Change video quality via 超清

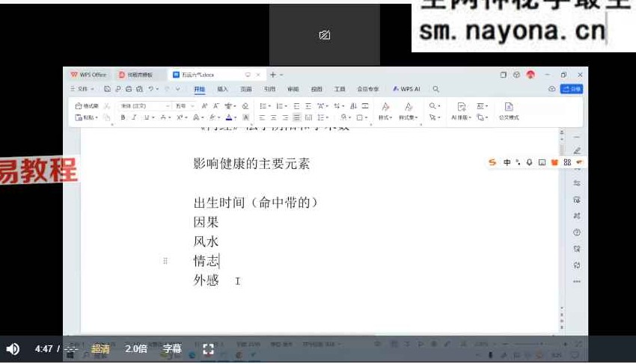click(x=100, y=348)
